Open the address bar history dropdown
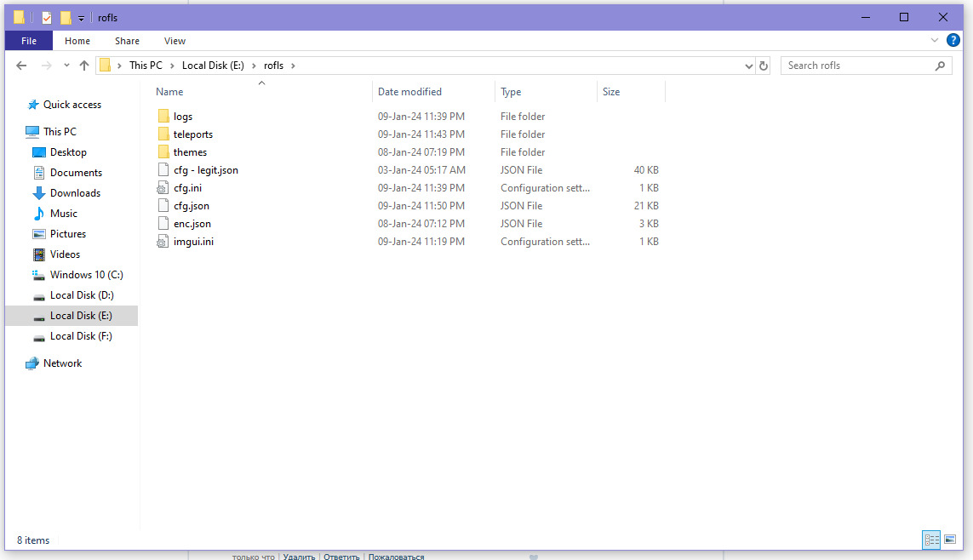 pyautogui.click(x=748, y=66)
